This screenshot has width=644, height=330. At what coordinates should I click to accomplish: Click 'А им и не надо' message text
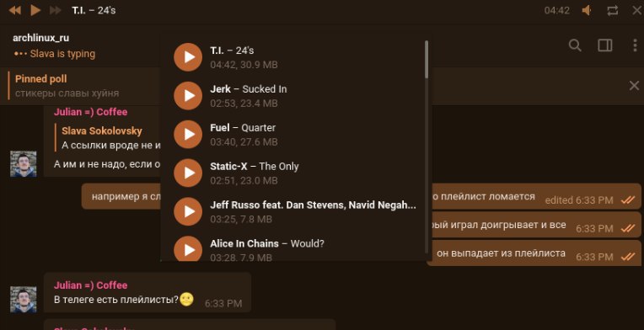coord(107,164)
